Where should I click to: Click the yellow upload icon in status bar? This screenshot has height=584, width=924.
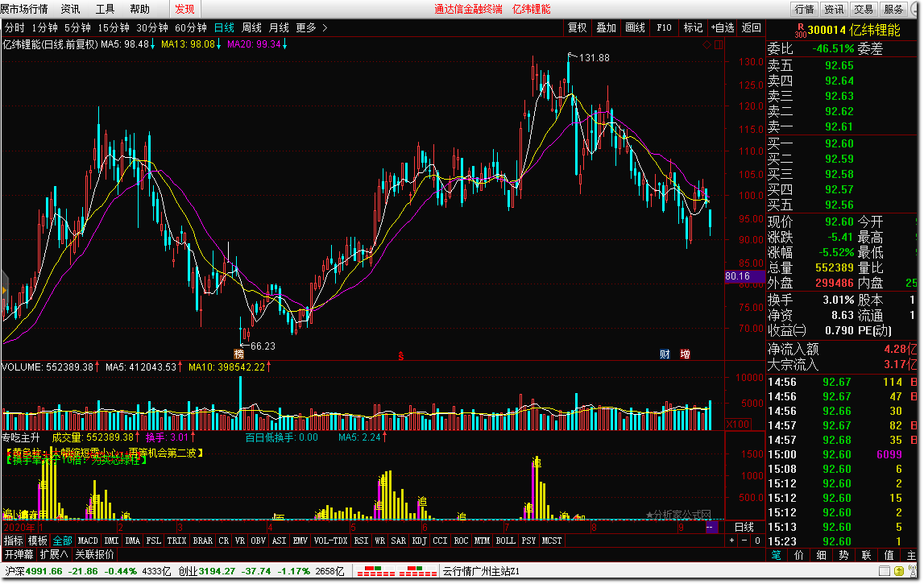click(899, 571)
